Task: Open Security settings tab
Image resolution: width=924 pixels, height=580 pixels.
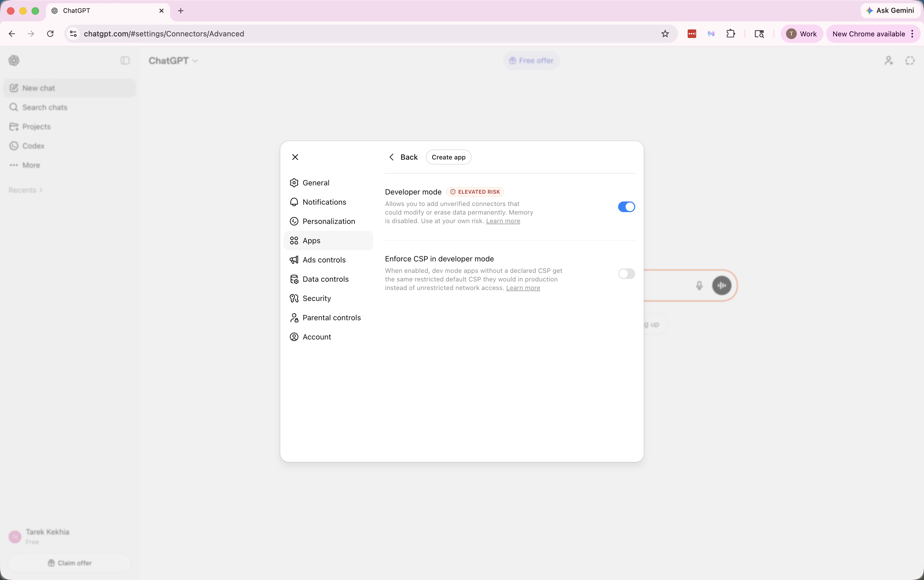Action: click(328, 298)
